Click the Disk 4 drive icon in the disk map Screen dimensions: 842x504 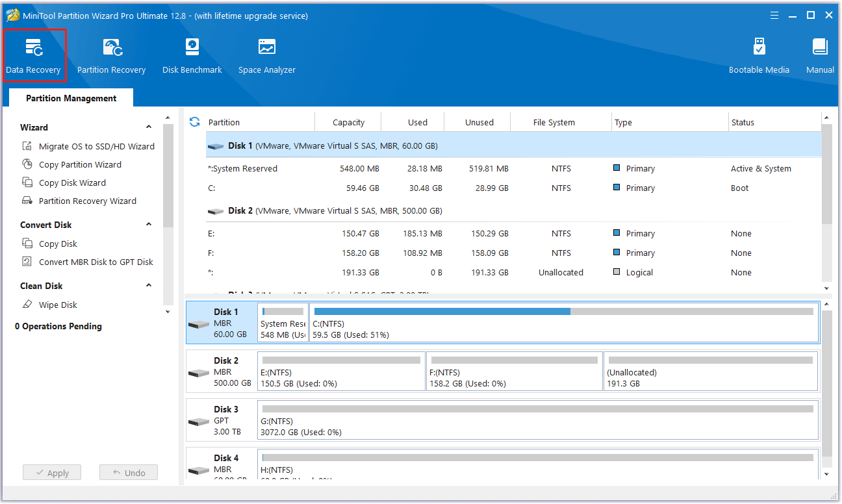pyautogui.click(x=199, y=470)
